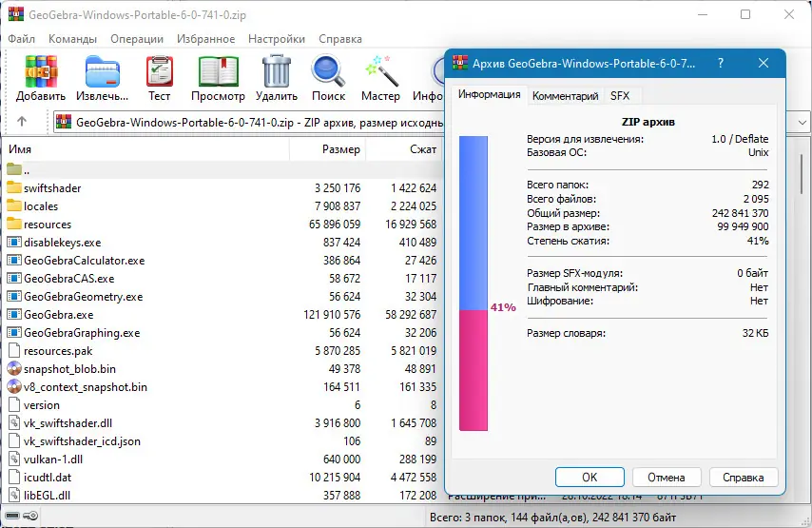
Task: Click the drive icon in the status bar
Action: coord(12,516)
